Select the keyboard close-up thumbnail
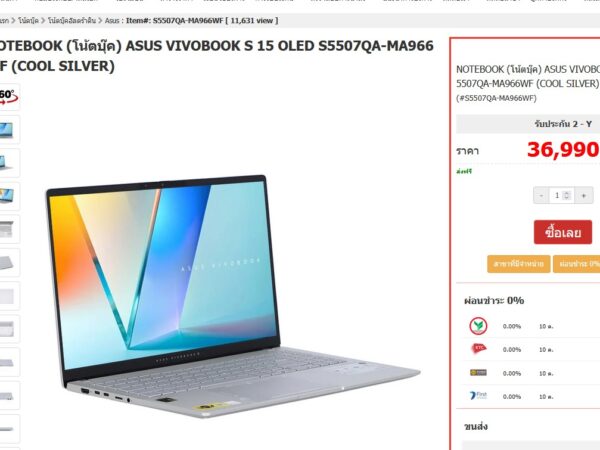The image size is (600, 450). [x=8, y=229]
